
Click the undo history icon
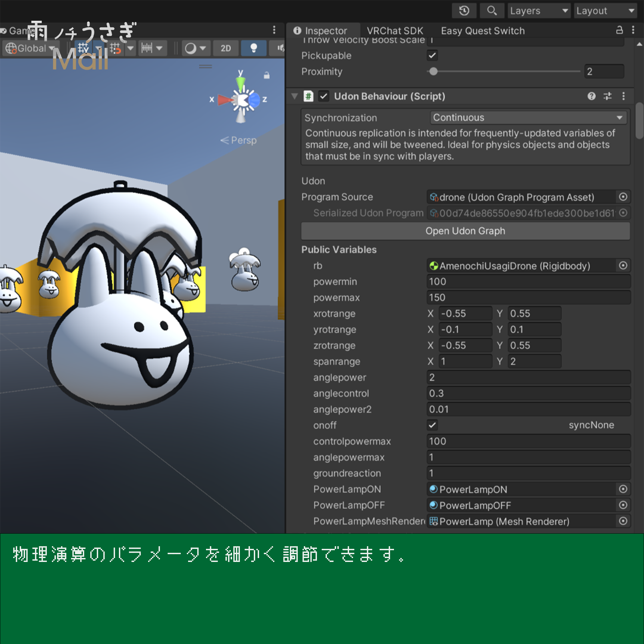(464, 11)
